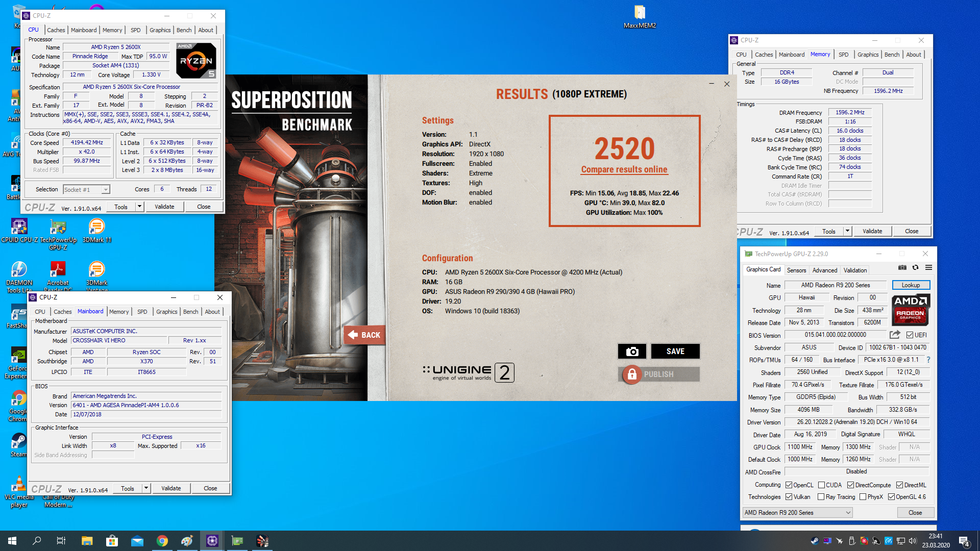Toggle the UEFI checkbox in GPU-Z
The width and height of the screenshot is (980, 551).
[x=910, y=335]
